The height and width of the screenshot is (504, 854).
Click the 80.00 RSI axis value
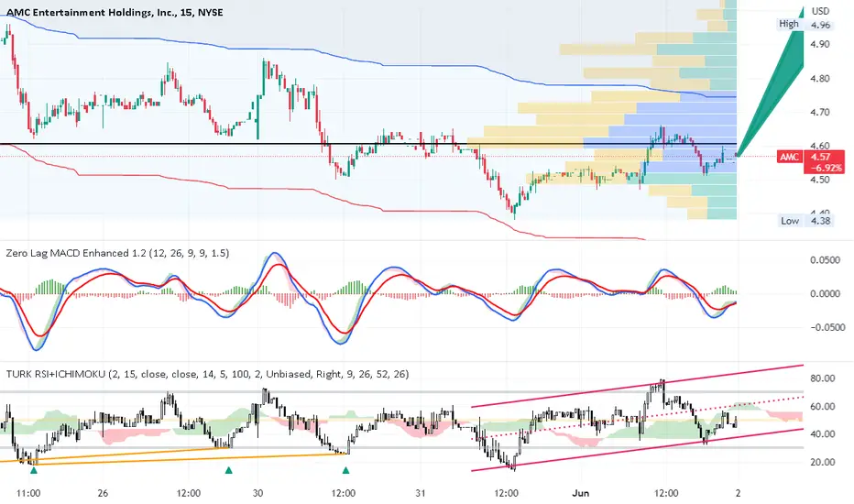coord(823,378)
